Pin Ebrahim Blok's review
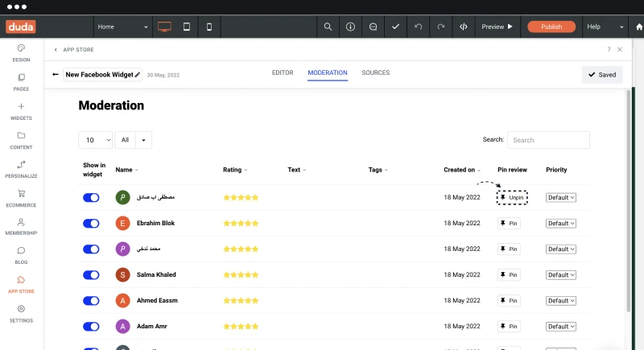Screen dimensions: 644x350 [x=509, y=223]
